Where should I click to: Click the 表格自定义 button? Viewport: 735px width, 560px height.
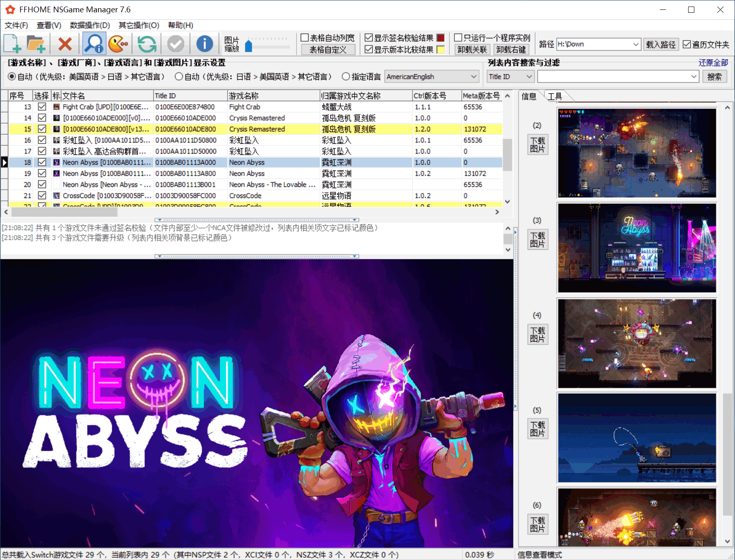(328, 50)
